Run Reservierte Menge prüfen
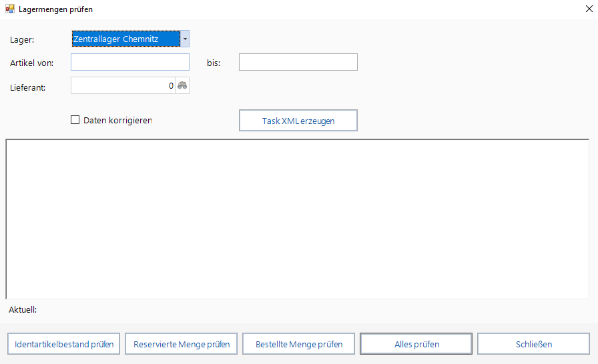This screenshot has width=598, height=364. coord(182,344)
